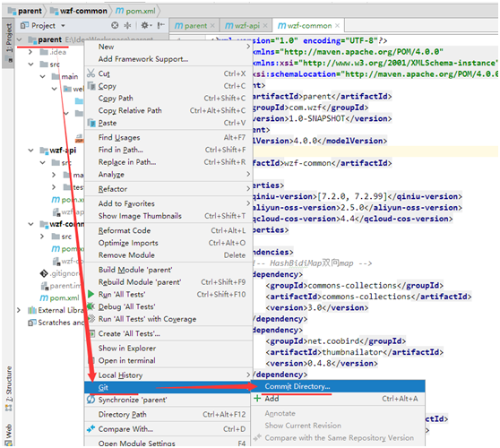Open the Web side tool tab
500x448 pixels.
point(9,434)
